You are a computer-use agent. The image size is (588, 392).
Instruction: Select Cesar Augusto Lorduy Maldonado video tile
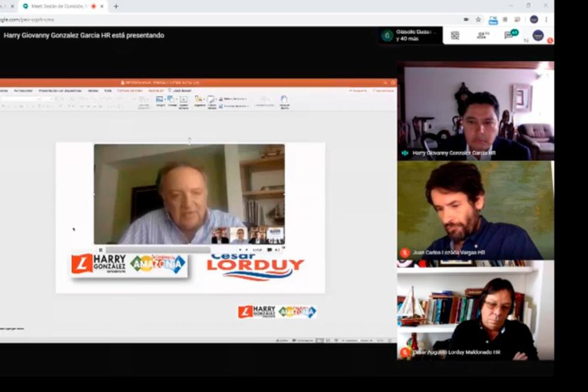(x=476, y=310)
